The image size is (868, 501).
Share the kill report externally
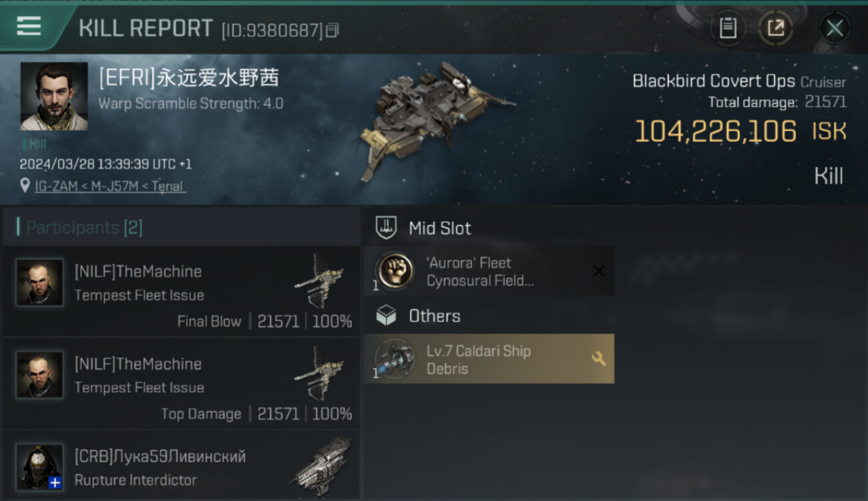(x=775, y=28)
